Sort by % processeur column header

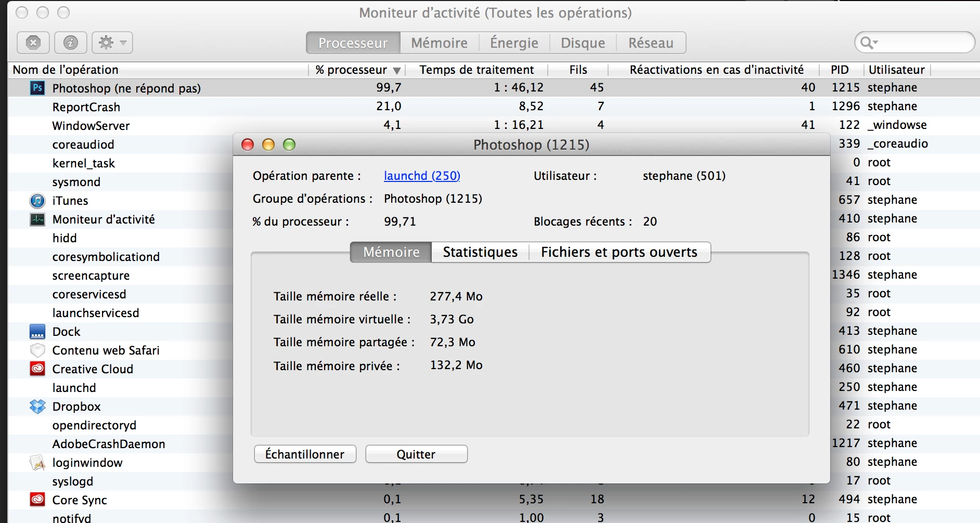tap(357, 70)
